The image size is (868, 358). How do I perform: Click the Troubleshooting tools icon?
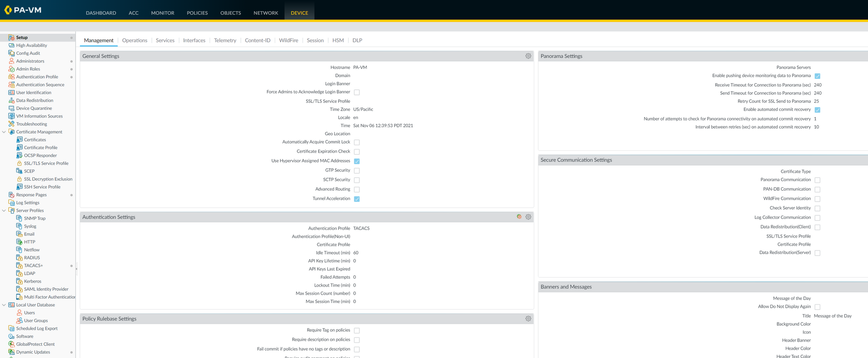[x=11, y=124]
